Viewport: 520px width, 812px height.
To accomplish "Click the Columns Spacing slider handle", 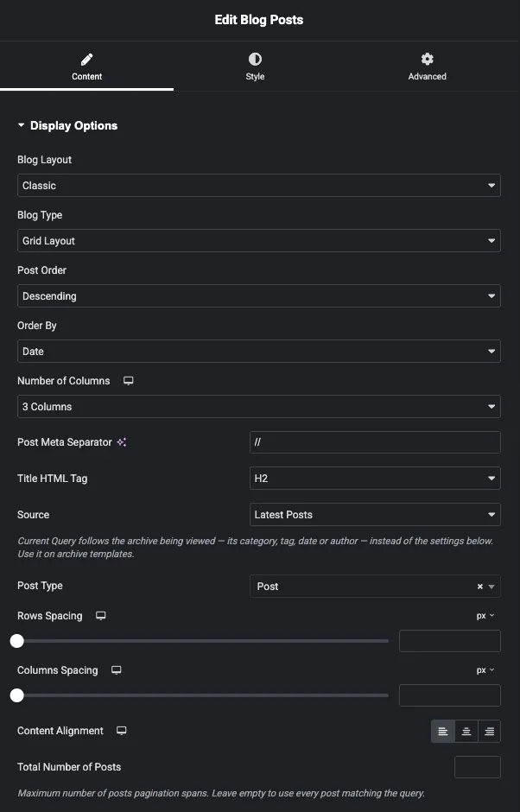I will coord(17,695).
